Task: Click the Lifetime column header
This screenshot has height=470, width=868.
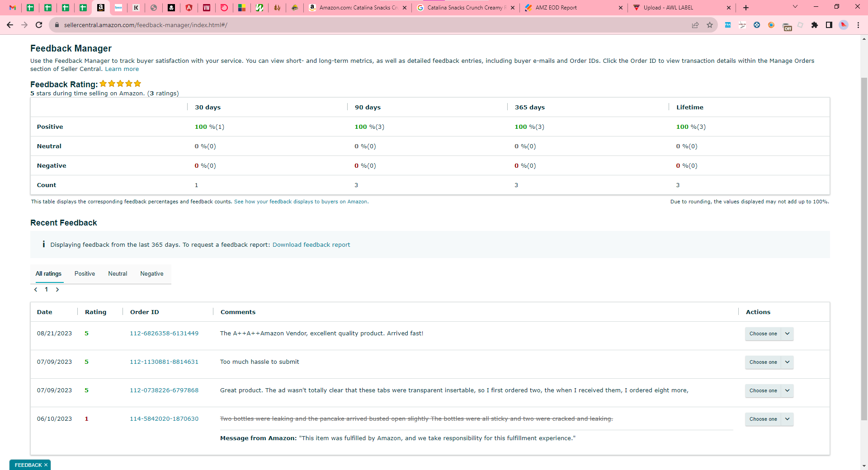Action: [690, 108]
